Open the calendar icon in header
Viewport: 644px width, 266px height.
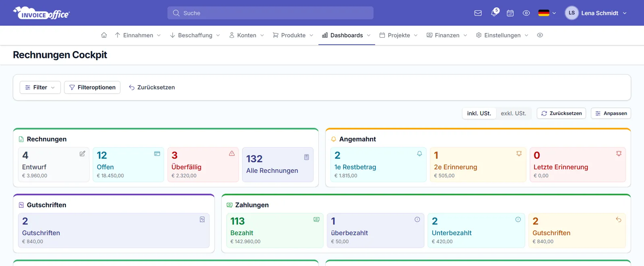point(510,13)
